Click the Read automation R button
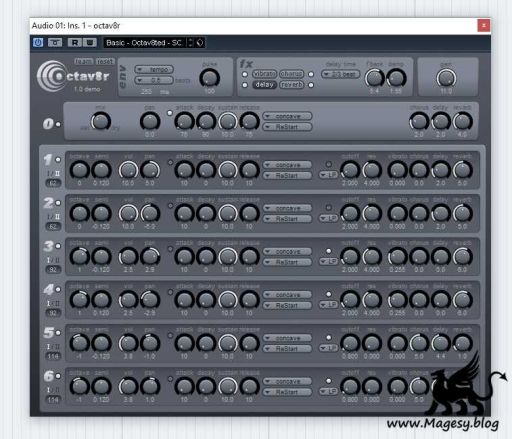This screenshot has height=439, width=512. point(75,43)
